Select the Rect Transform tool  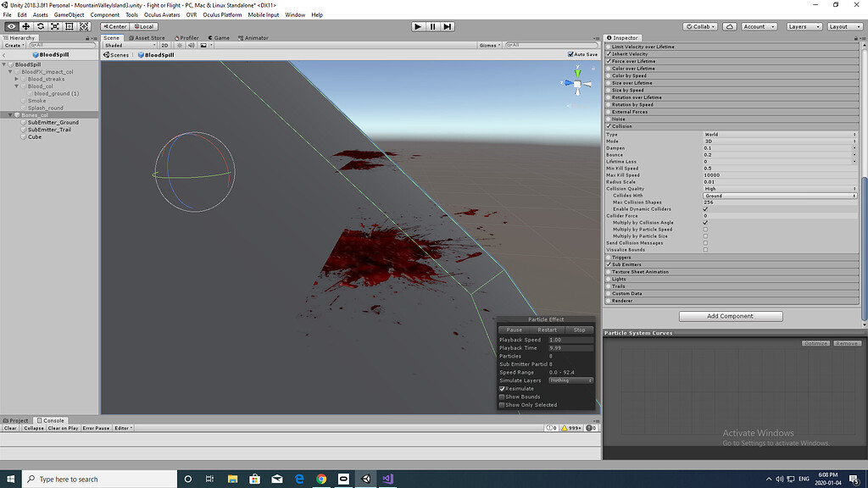coord(71,26)
